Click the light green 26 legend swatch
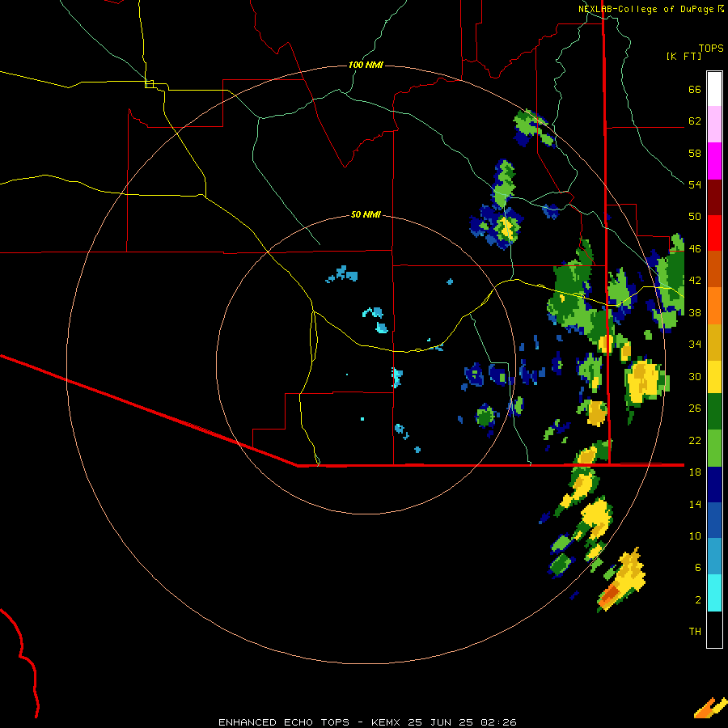The image size is (728, 728). [x=714, y=448]
